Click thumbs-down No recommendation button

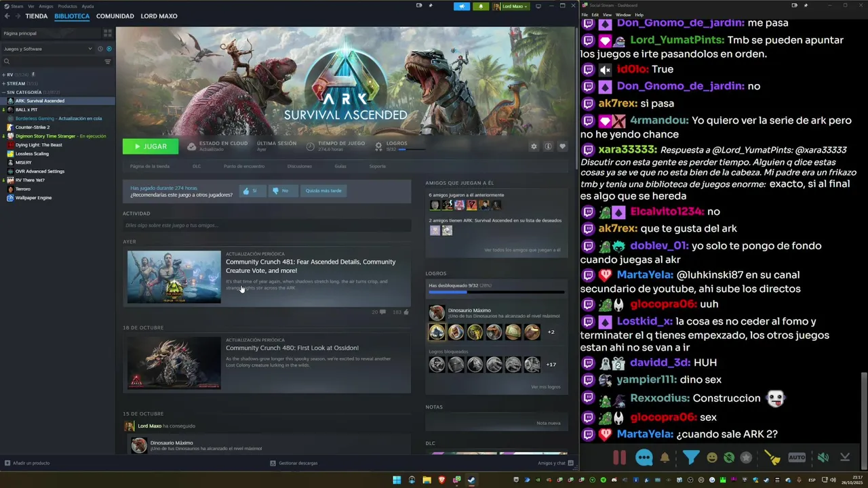pyautogui.click(x=283, y=190)
